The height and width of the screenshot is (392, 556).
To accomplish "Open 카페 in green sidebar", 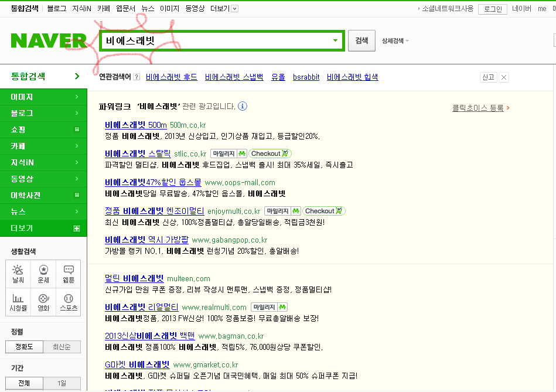I will (x=43, y=146).
